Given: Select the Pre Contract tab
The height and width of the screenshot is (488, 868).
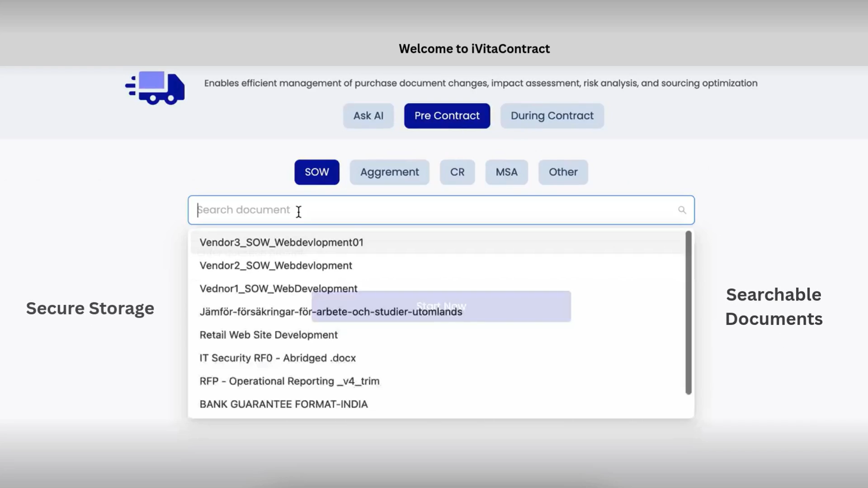Looking at the screenshot, I should [x=447, y=116].
